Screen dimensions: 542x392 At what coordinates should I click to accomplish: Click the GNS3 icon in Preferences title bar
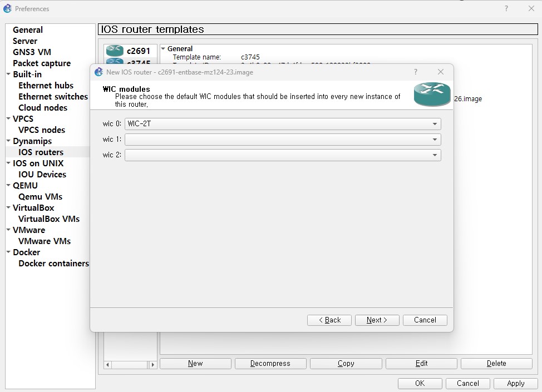[x=8, y=8]
